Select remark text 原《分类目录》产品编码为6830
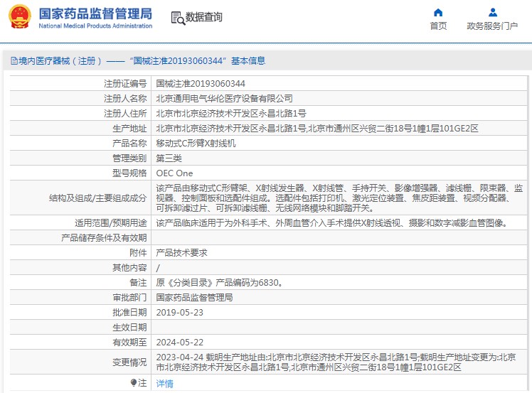532x393 pixels. click(220, 282)
